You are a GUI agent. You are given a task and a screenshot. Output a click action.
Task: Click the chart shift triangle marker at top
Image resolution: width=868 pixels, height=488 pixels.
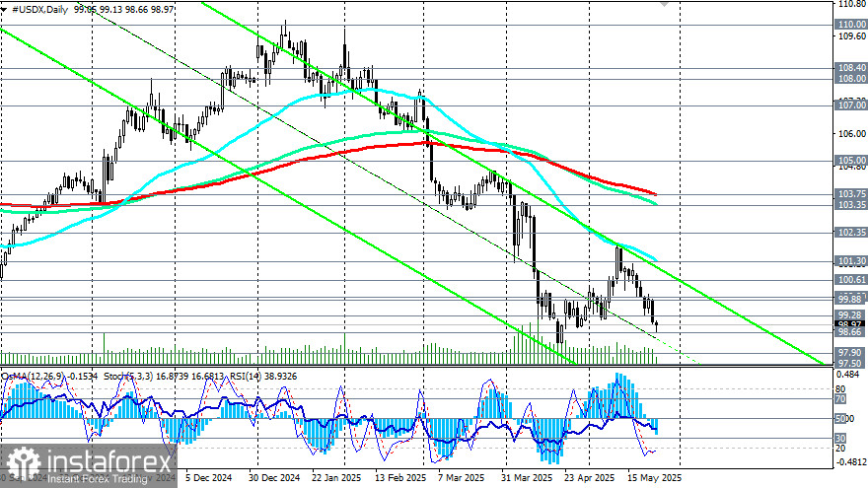tap(664, 3)
